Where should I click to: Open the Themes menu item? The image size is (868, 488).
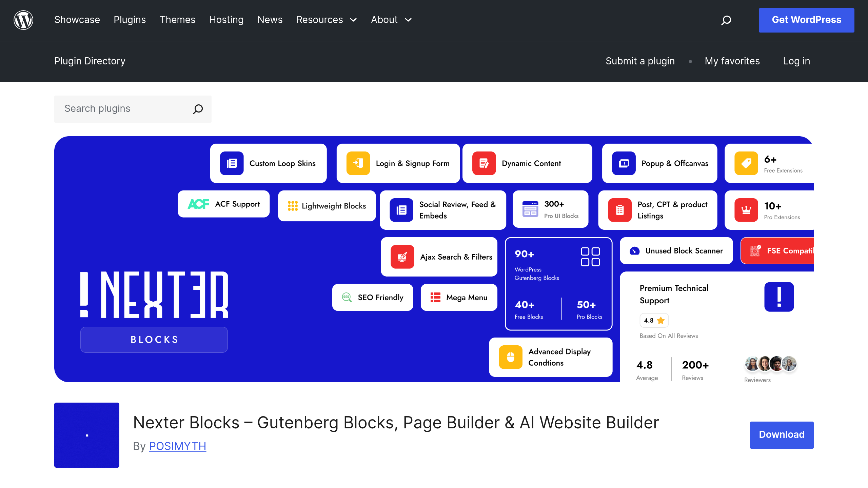click(178, 20)
